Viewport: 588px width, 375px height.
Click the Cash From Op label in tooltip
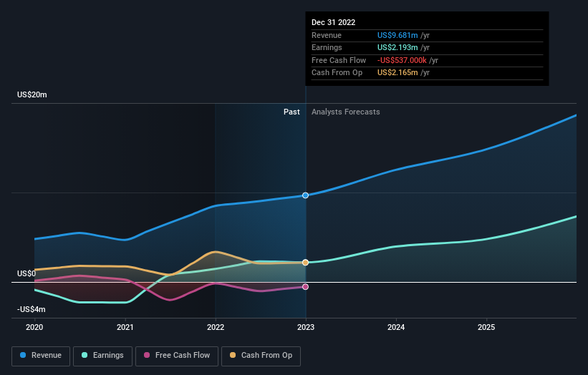coord(337,73)
